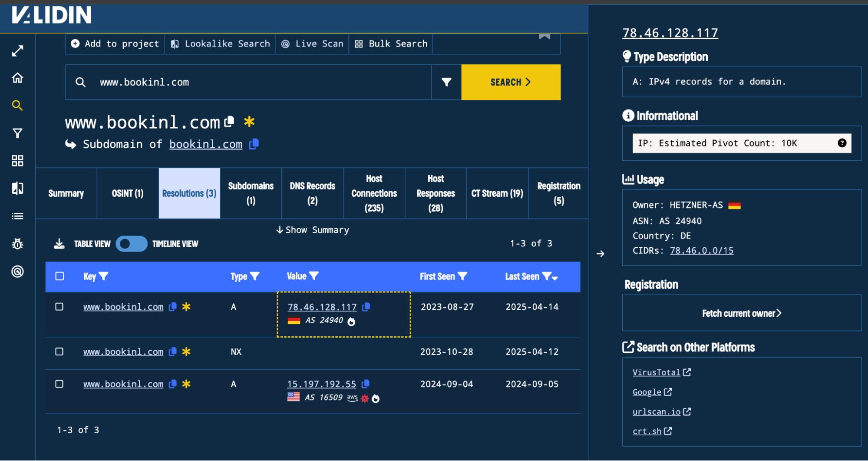
Task: Click the flame icon next to AS 24940
Action: (x=352, y=322)
